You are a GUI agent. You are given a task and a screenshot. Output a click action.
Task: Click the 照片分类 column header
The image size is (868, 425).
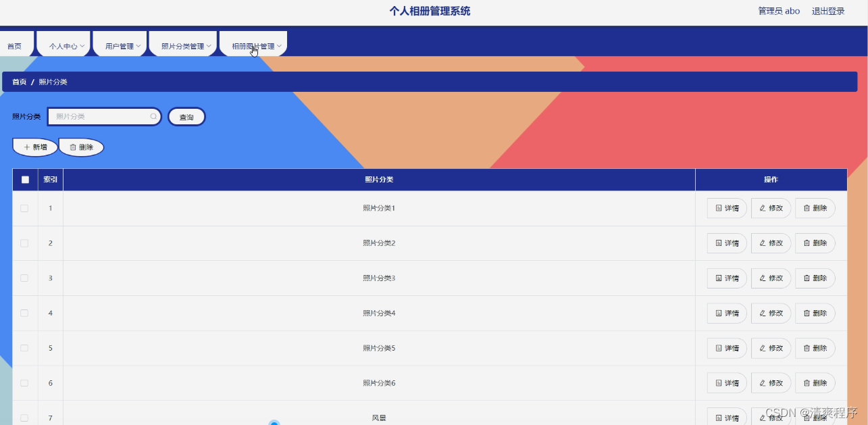[379, 180]
